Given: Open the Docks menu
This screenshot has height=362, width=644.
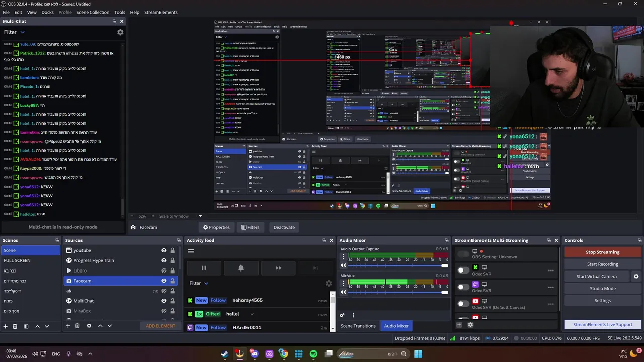Looking at the screenshot, I should [x=47, y=12].
